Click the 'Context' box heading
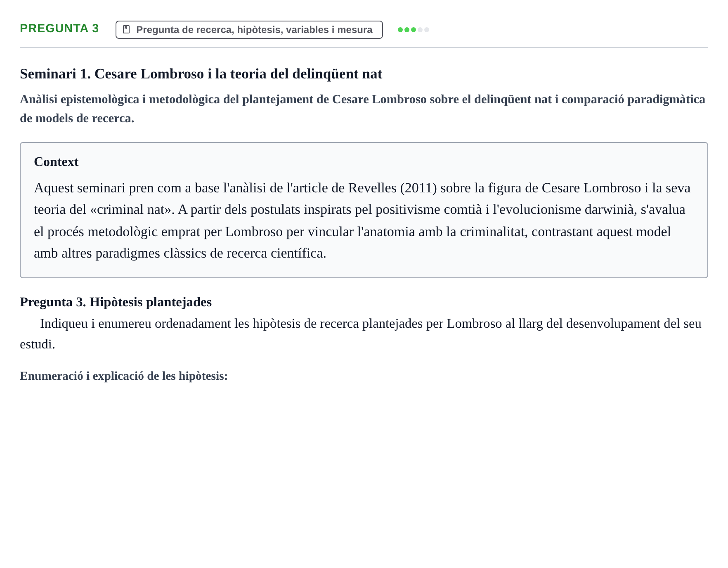Image resolution: width=728 pixels, height=568 pixels. click(x=56, y=162)
